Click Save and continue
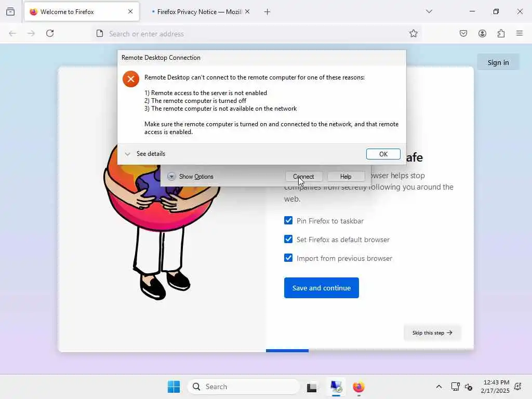Viewport: 532px width, 399px height. (321, 288)
